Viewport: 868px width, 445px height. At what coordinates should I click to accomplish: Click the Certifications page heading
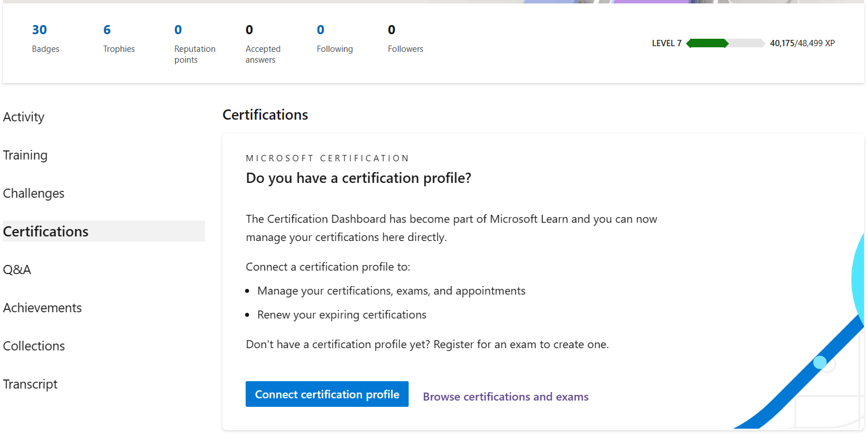coord(265,115)
